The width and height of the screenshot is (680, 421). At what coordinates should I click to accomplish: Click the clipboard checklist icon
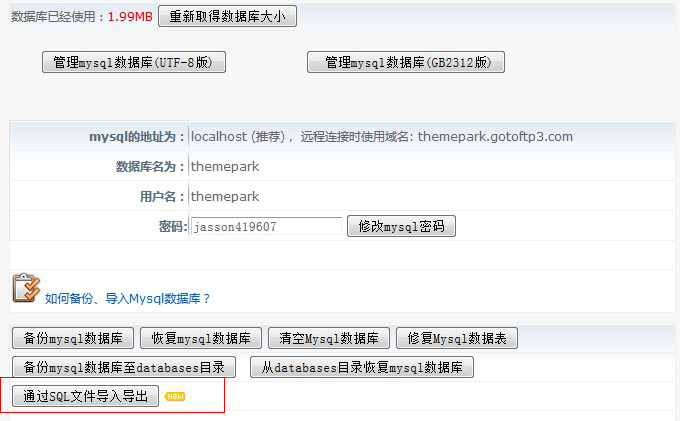click(26, 288)
